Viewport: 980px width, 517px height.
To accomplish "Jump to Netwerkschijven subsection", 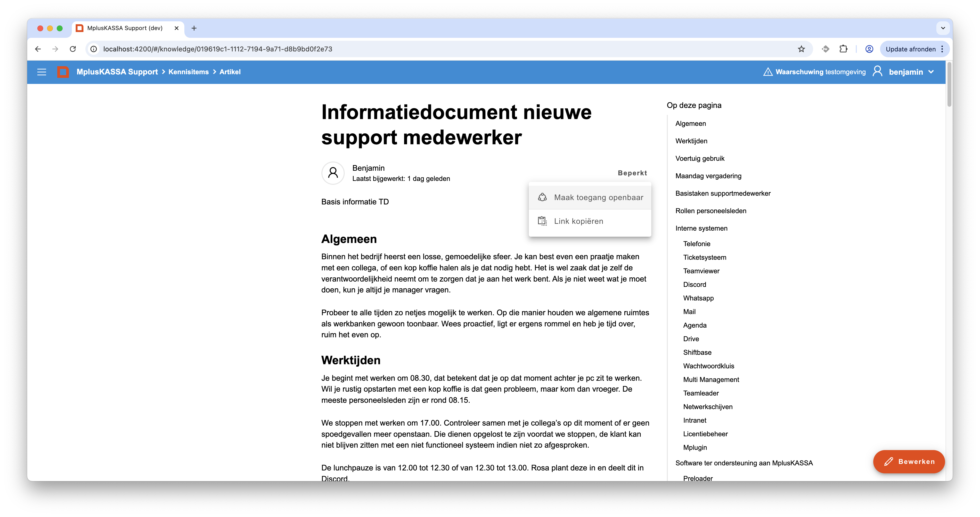I will coord(708,407).
